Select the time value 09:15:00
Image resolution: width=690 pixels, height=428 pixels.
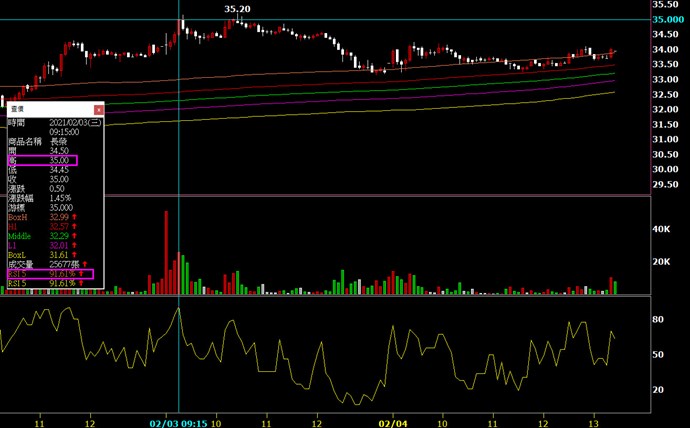[64, 132]
